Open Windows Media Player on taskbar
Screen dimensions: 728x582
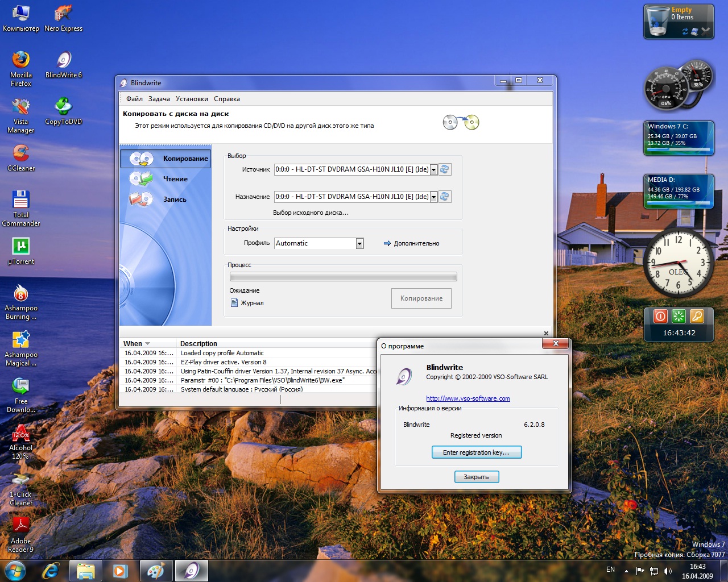(121, 571)
